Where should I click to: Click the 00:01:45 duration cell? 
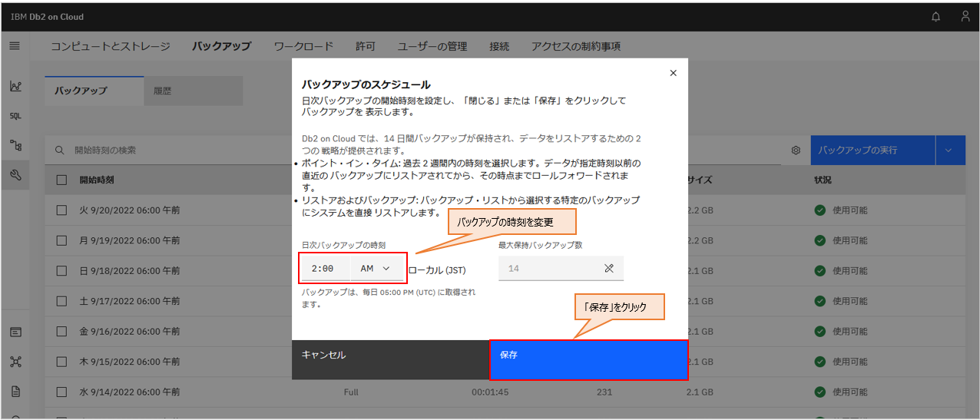(490, 392)
